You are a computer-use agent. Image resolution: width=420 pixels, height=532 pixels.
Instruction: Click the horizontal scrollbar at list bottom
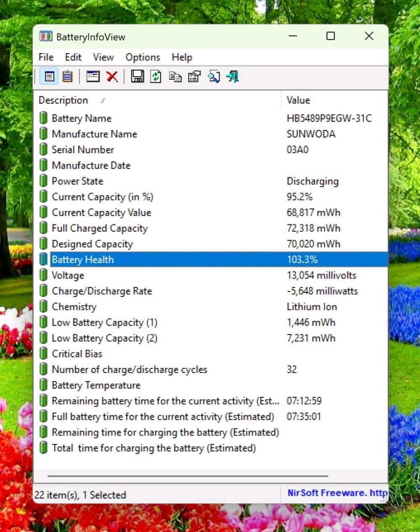[x=188, y=476]
